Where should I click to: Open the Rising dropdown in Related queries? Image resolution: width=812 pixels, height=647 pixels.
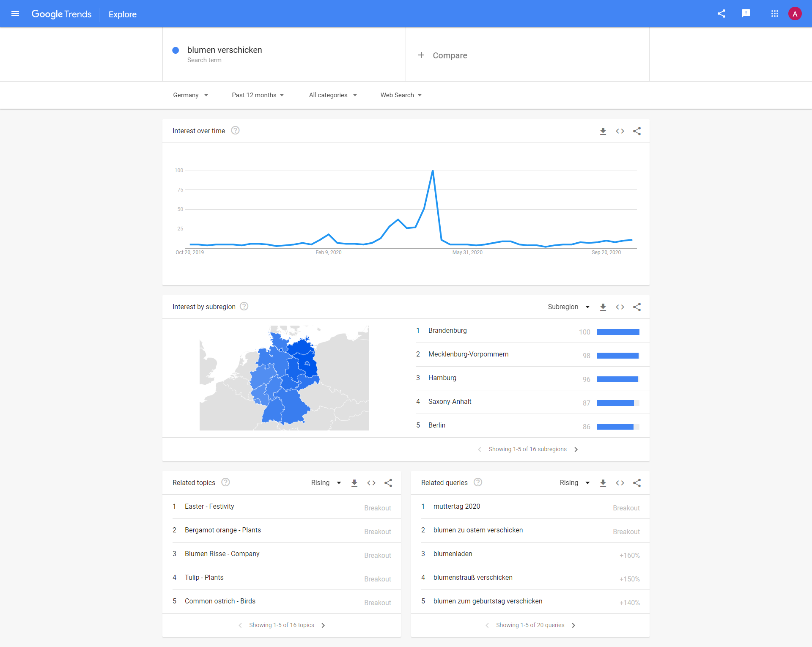click(x=575, y=483)
